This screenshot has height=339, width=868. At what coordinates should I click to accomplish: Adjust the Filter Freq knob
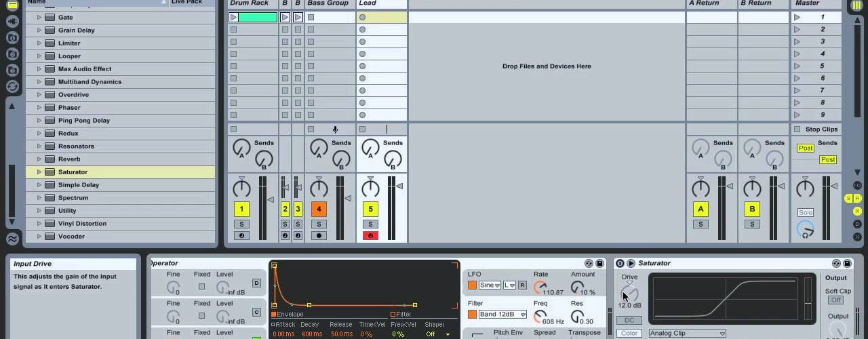point(540,316)
